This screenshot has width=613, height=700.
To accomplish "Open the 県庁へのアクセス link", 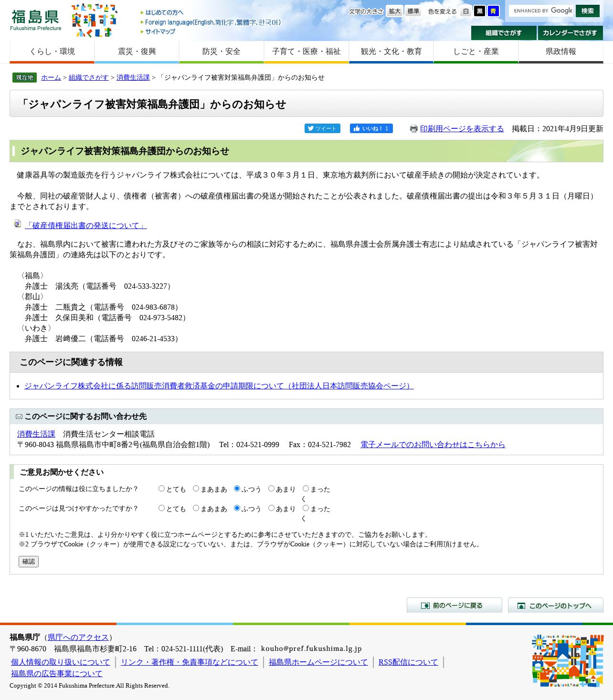I will click(78, 637).
